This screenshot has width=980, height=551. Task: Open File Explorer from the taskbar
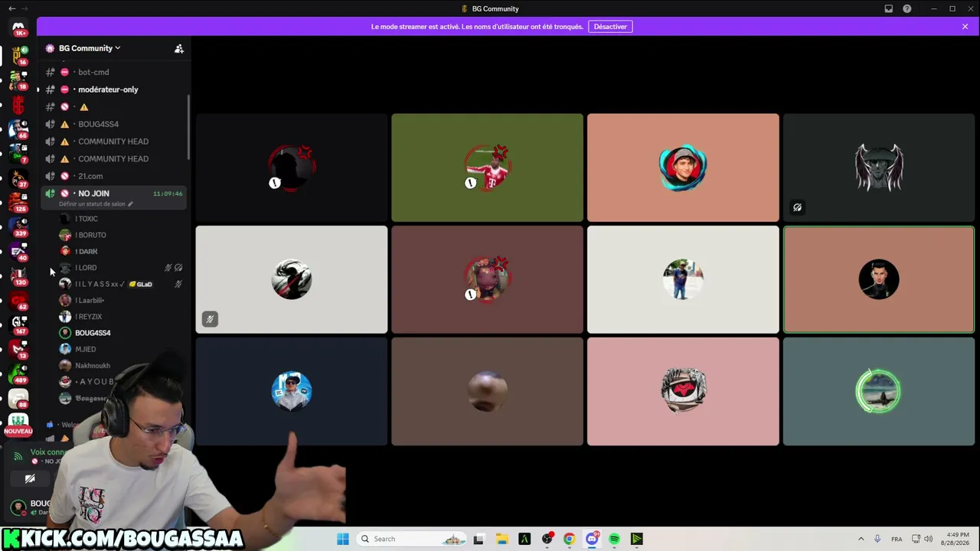coord(501,539)
